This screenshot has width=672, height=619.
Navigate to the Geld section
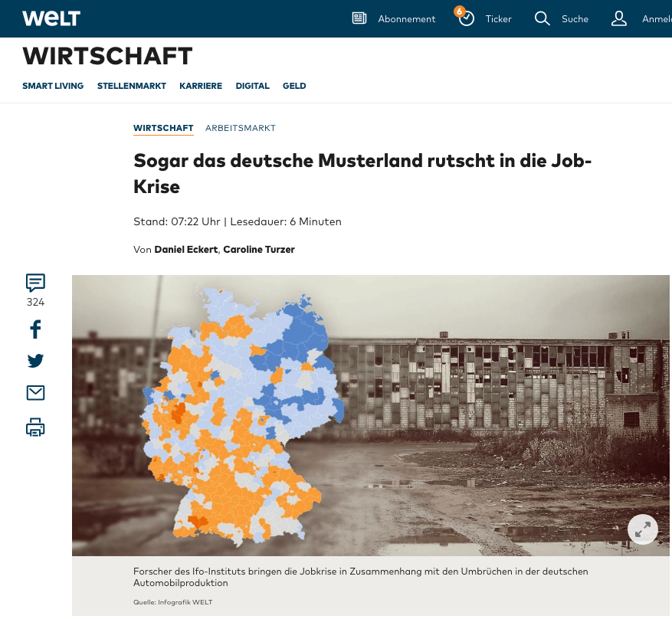(x=294, y=86)
